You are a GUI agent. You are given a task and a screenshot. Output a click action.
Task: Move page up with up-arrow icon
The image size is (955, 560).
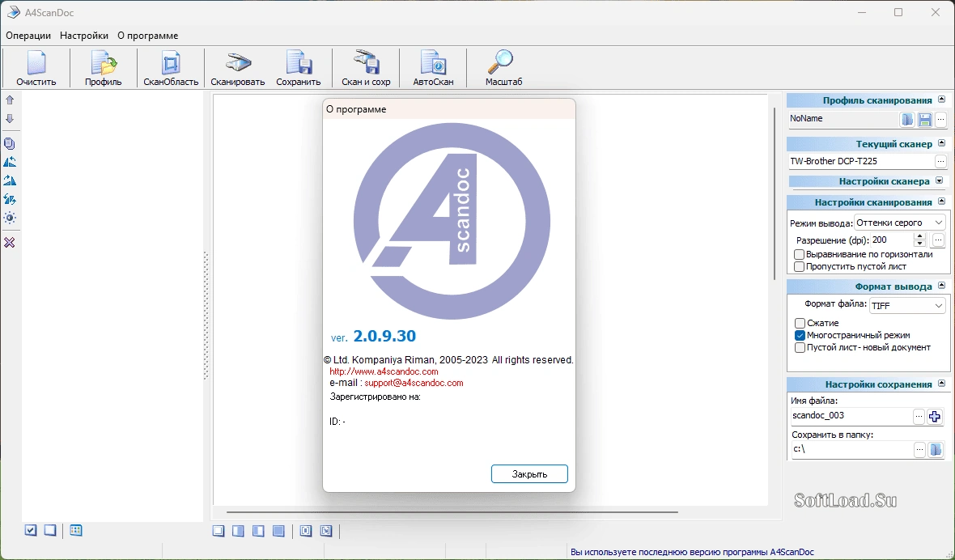click(10, 100)
